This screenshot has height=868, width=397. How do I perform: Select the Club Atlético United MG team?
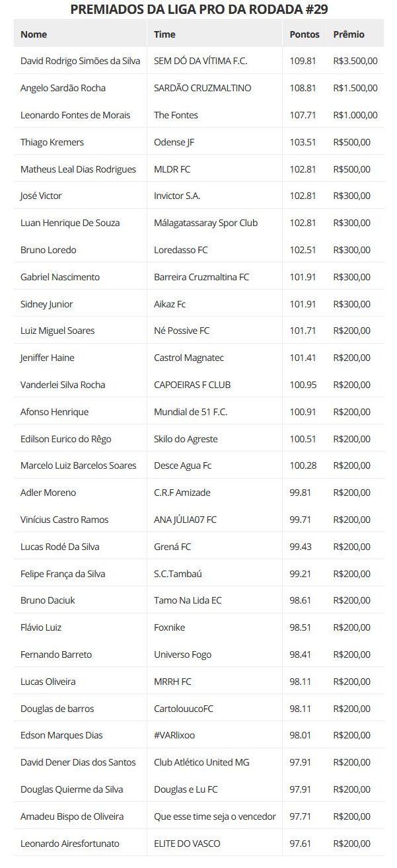211,762
